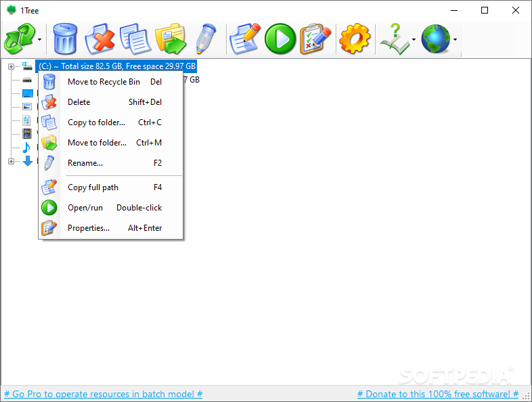Viewport: 532px width, 402px height.
Task: Click the Properties clipboard toolbar icon
Action: click(x=315, y=39)
